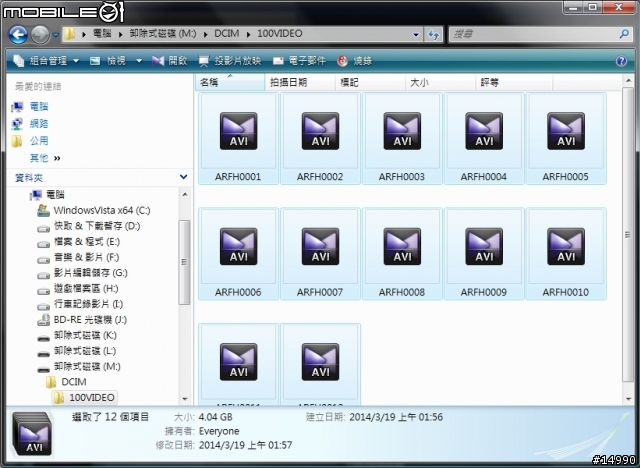Open the 組合管理 organize menu

[46, 61]
